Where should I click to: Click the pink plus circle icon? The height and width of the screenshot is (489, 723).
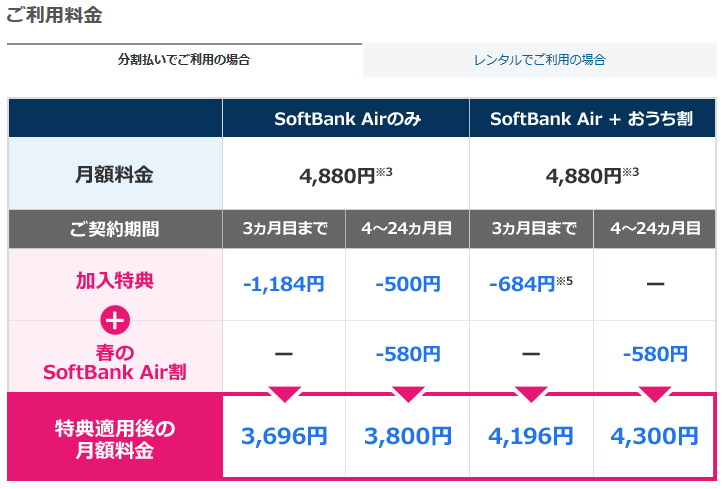[x=115, y=320]
